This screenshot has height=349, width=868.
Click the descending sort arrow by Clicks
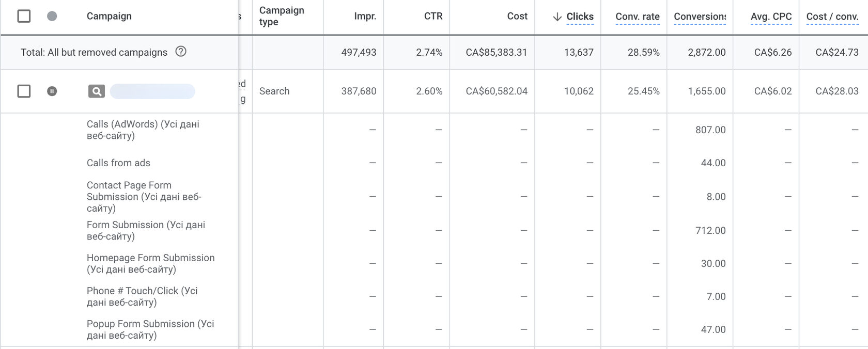[557, 17]
